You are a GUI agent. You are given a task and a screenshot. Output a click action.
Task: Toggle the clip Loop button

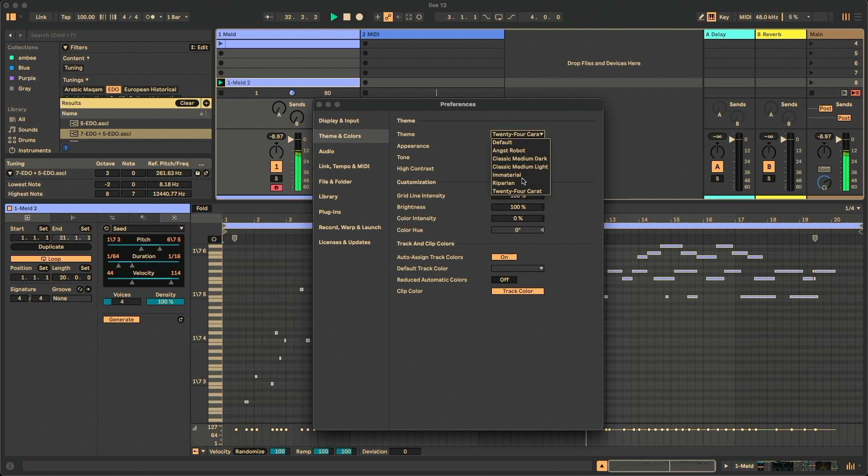[51, 259]
